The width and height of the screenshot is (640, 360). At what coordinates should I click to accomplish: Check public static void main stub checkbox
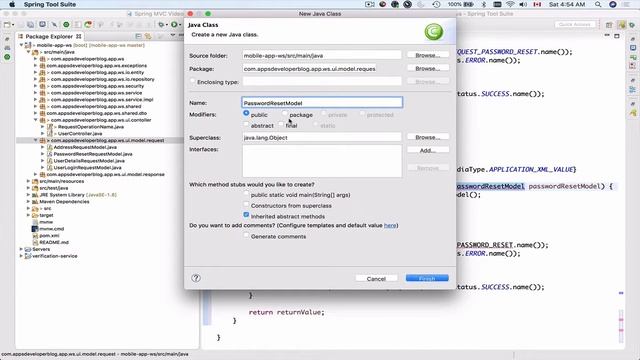click(x=246, y=193)
